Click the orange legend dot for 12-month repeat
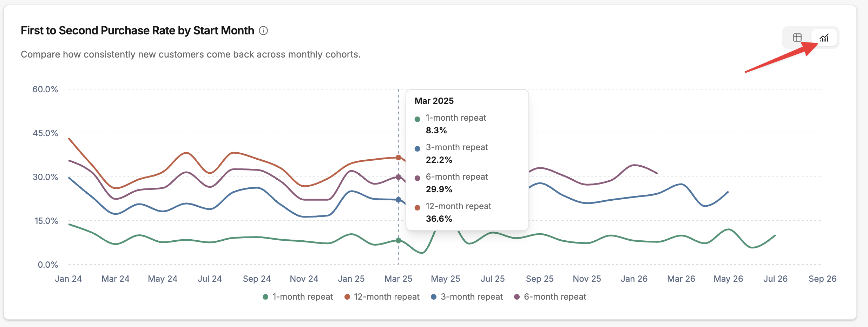Screen dimensions: 868x327 pos(347,297)
